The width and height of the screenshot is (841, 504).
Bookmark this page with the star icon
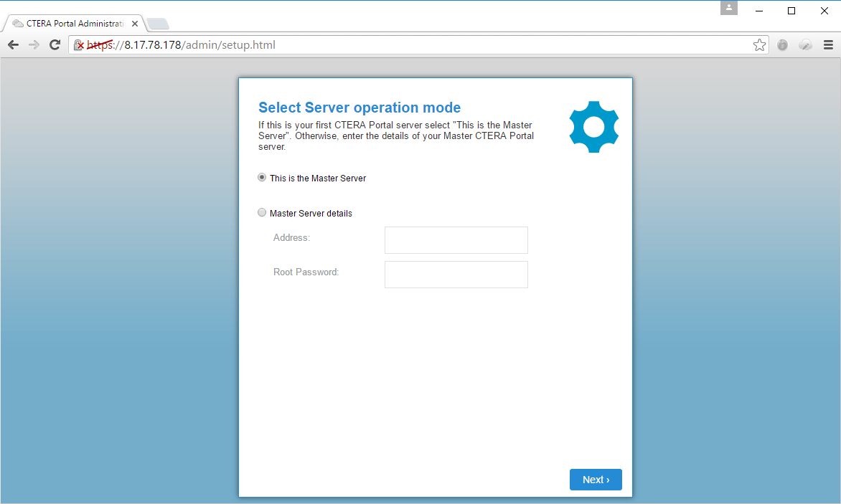pyautogui.click(x=759, y=45)
